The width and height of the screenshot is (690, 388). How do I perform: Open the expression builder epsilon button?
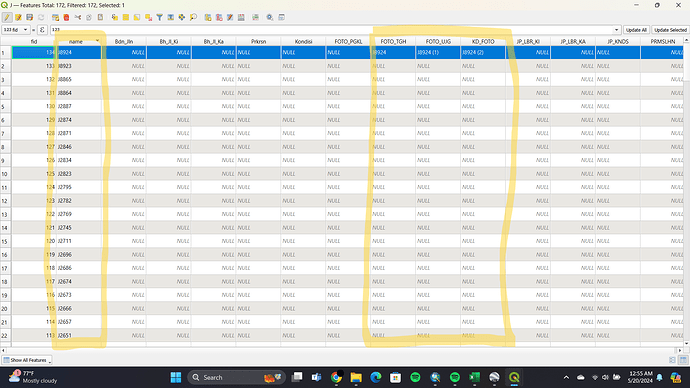pos(42,30)
